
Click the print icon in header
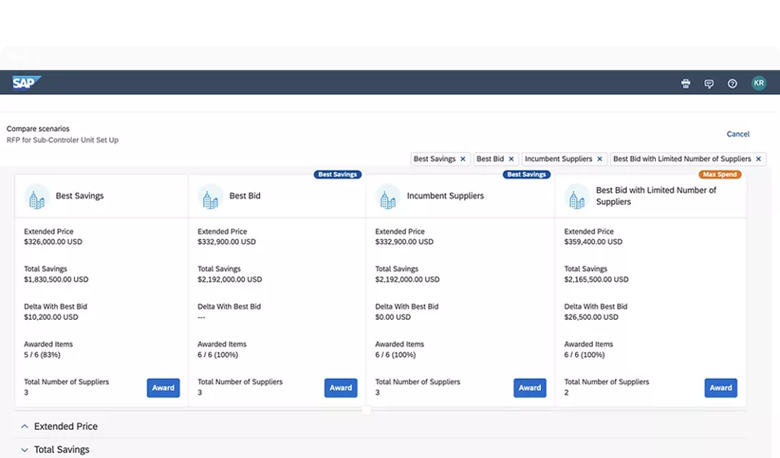686,84
